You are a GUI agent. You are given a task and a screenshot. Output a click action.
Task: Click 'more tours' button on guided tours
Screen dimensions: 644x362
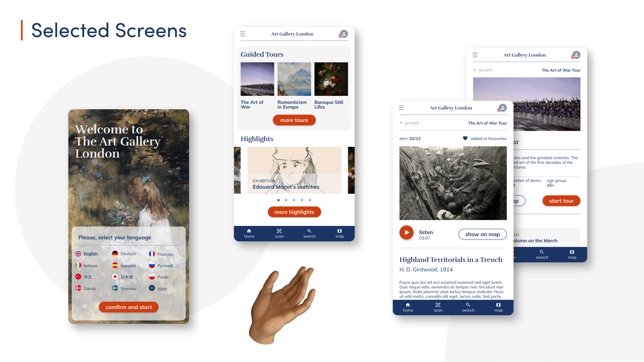point(294,120)
